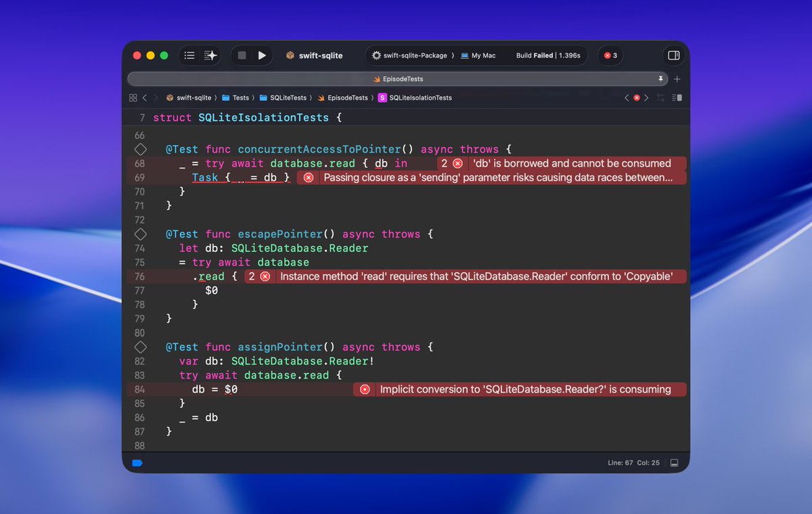
Task: Click line number 84 in gutter
Action: [139, 389]
